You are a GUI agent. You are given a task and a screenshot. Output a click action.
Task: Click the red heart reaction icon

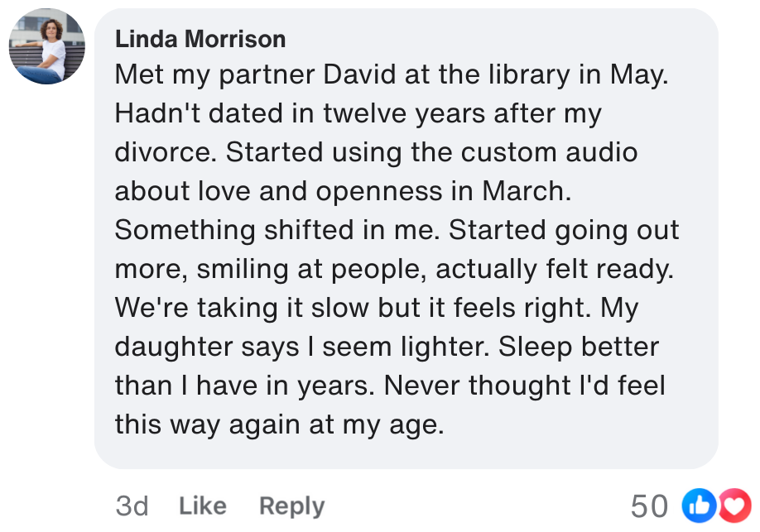[734, 505]
